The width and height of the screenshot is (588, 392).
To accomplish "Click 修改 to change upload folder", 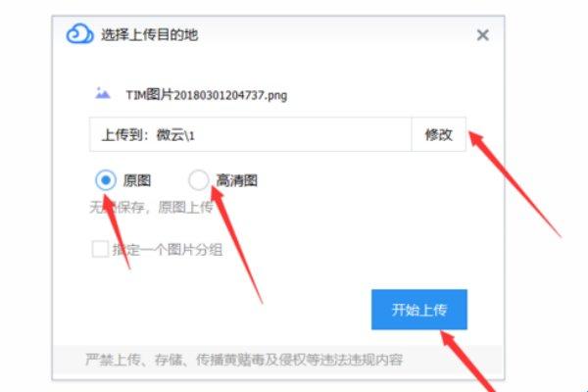I will click(439, 134).
